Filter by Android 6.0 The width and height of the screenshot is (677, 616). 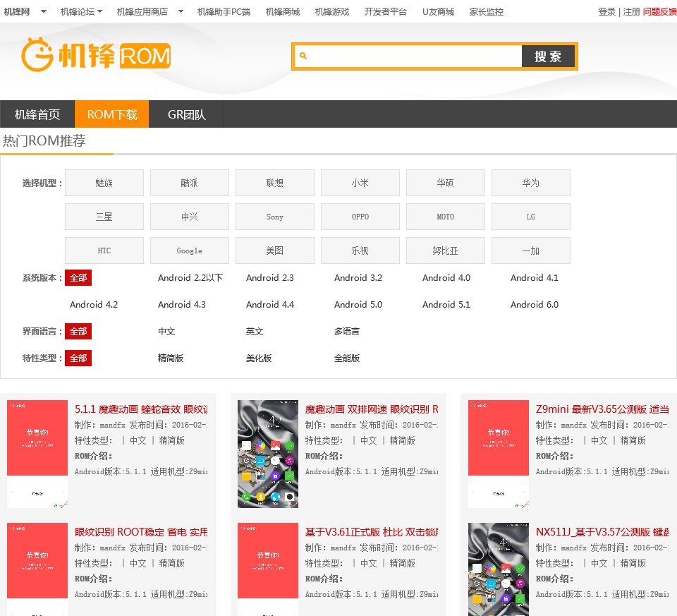pos(534,305)
